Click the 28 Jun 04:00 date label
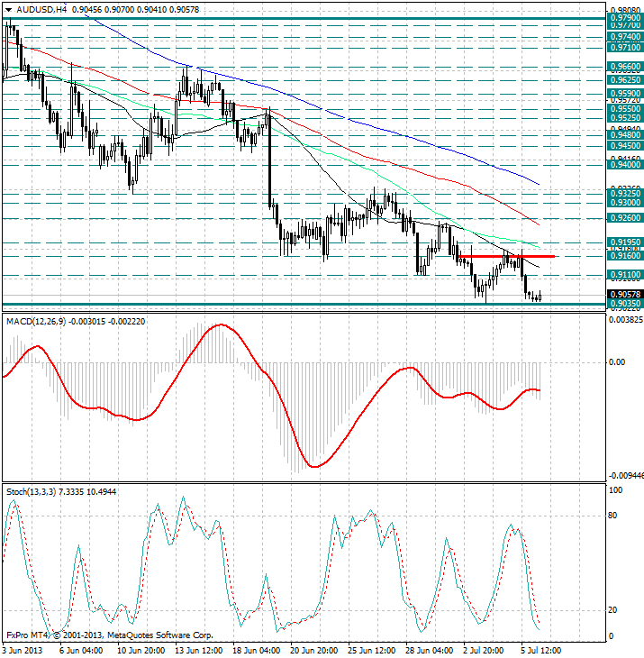 click(x=430, y=651)
